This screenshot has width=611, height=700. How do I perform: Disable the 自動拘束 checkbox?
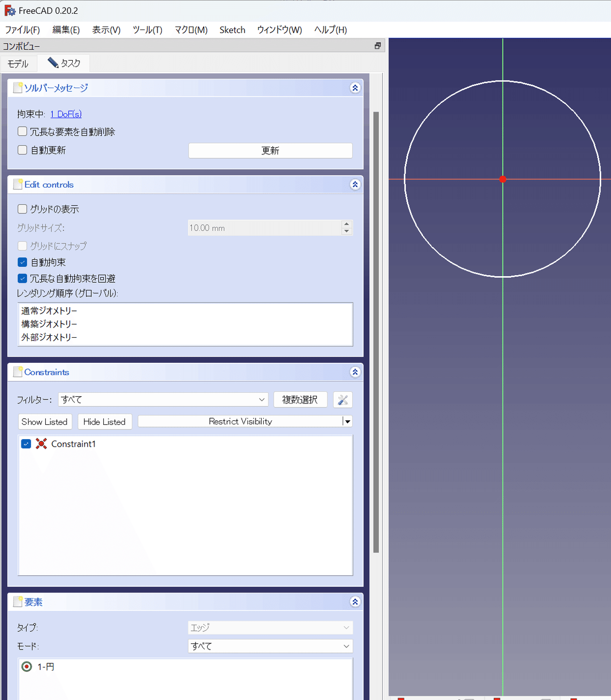click(22, 262)
